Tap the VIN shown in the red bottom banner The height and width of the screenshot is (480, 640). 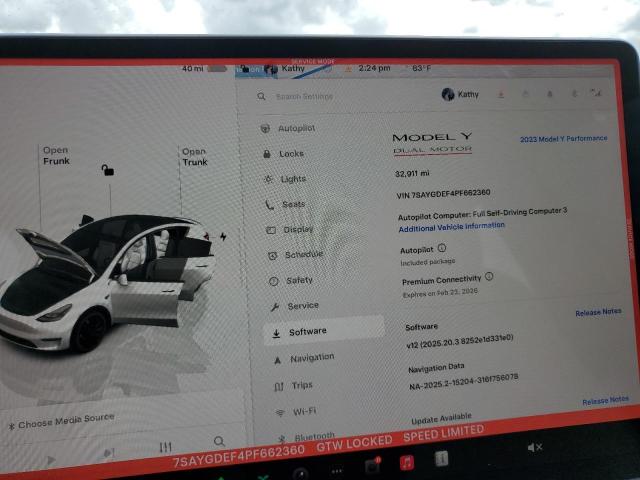pos(238,456)
